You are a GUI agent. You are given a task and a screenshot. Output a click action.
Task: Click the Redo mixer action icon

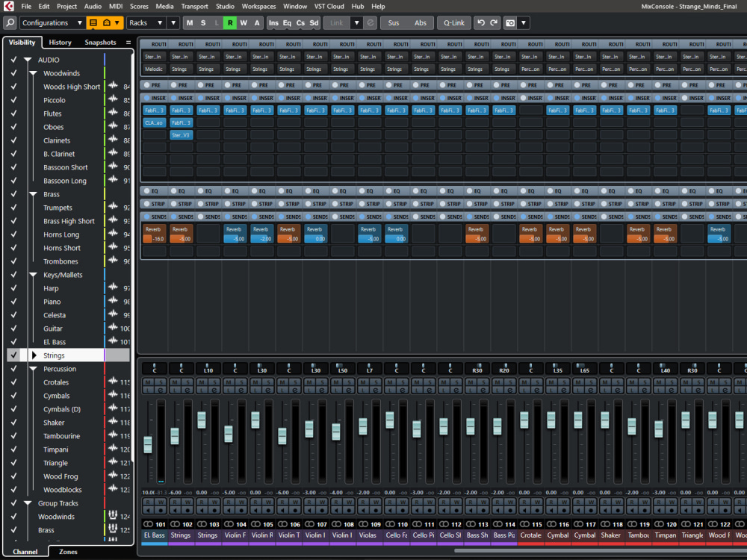coord(494,23)
